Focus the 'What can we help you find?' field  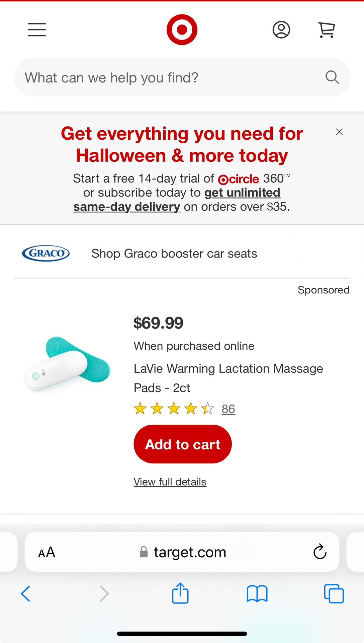click(x=167, y=78)
